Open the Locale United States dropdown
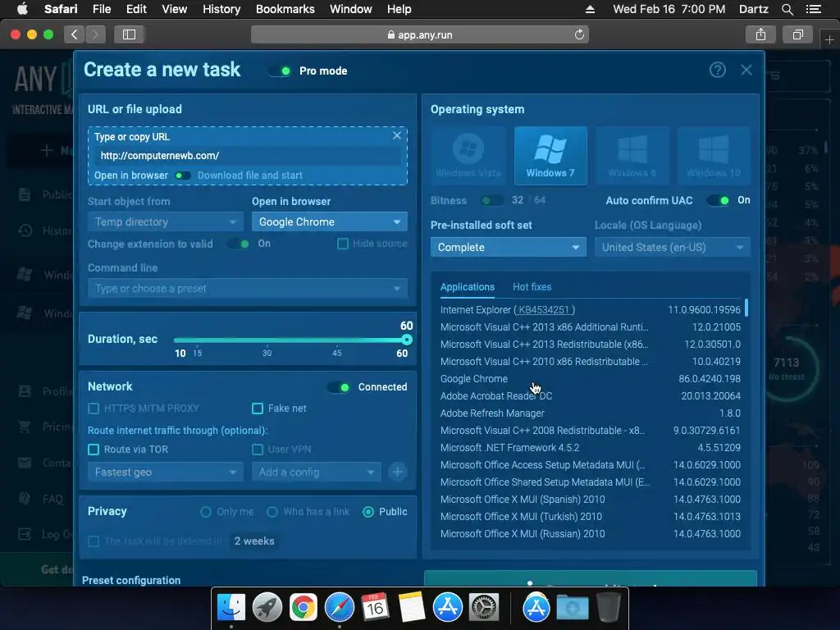Viewport: 840px width, 630px height. coord(673,247)
